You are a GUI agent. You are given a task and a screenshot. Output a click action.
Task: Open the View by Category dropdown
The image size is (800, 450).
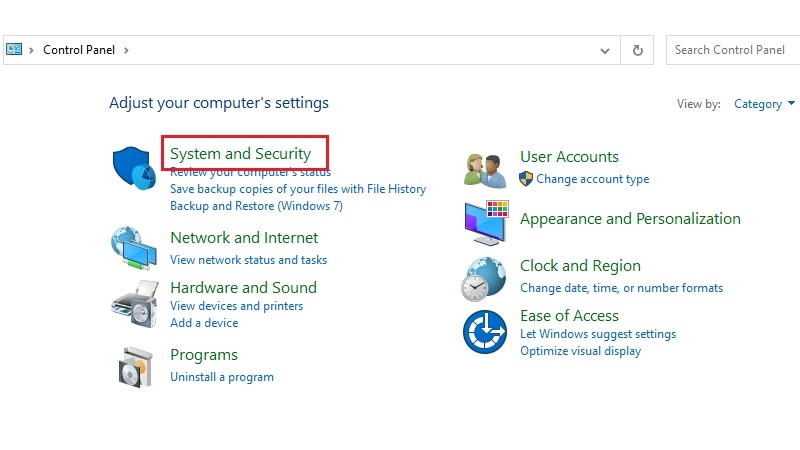click(764, 103)
